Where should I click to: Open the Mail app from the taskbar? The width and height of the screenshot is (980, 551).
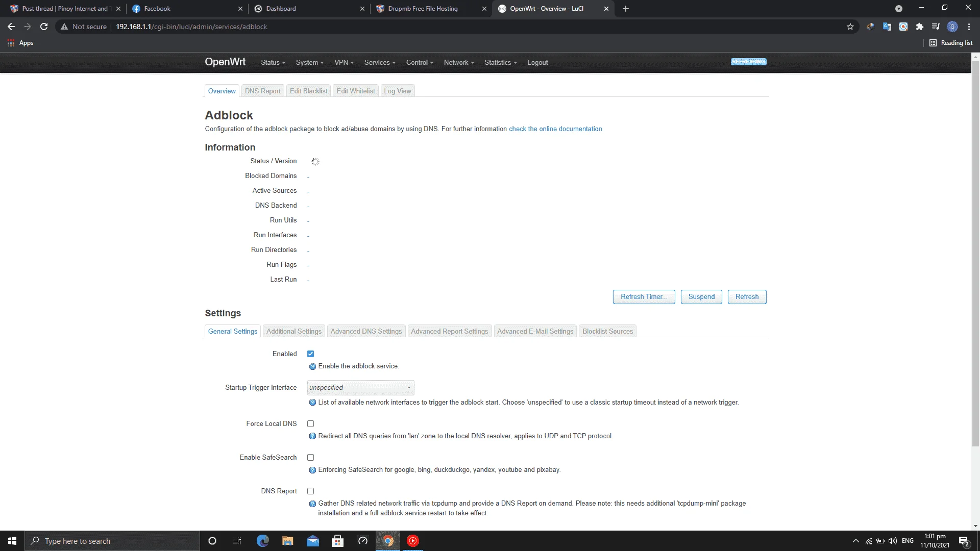(313, 541)
